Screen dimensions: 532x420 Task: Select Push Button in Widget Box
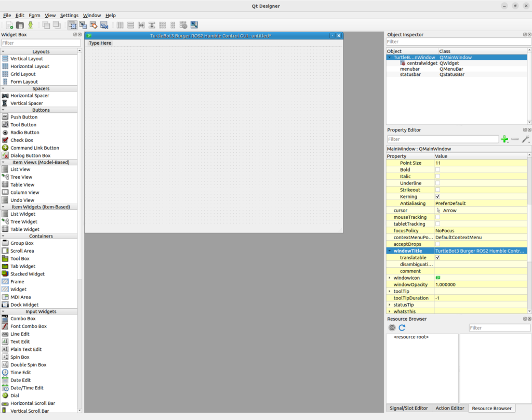point(24,117)
